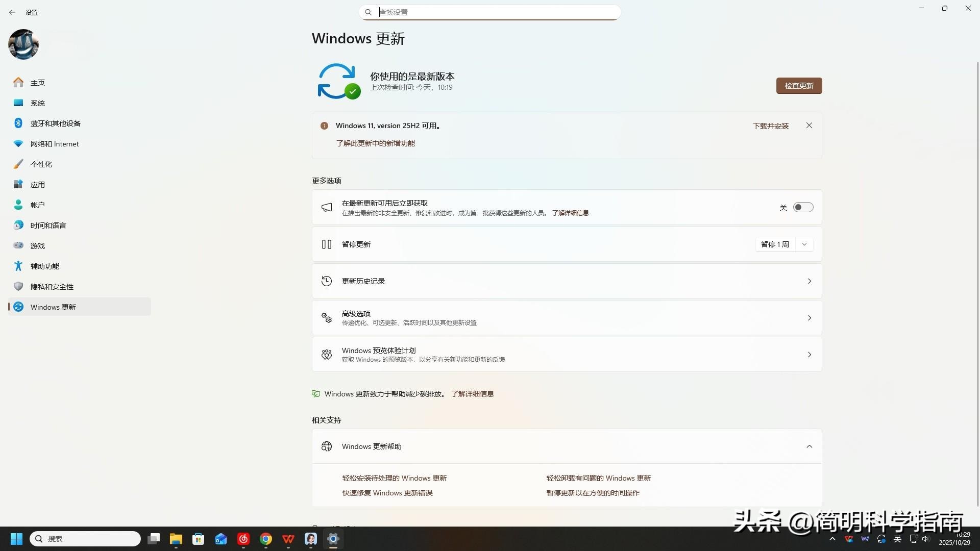
Task: Click 检查更新 button
Action: (799, 85)
